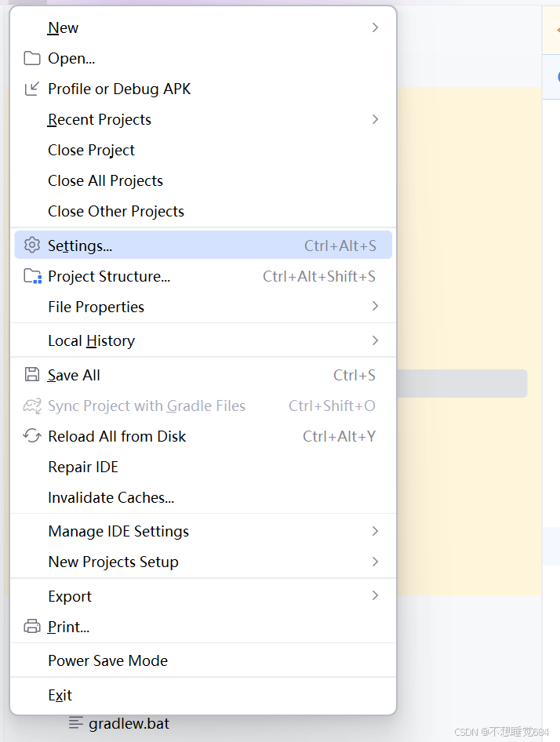Click the Reload All from Disk icon
Image resolution: width=560 pixels, height=742 pixels.
(31, 436)
